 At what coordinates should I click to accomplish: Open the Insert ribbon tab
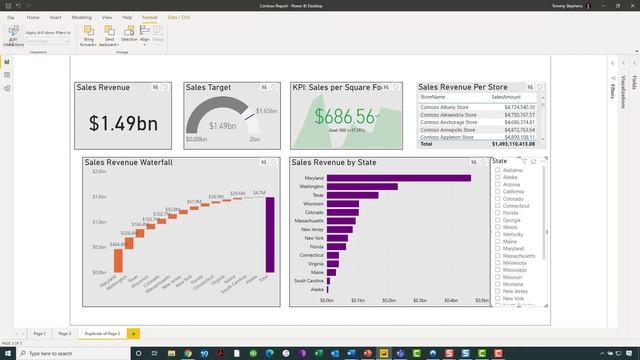(x=56, y=18)
